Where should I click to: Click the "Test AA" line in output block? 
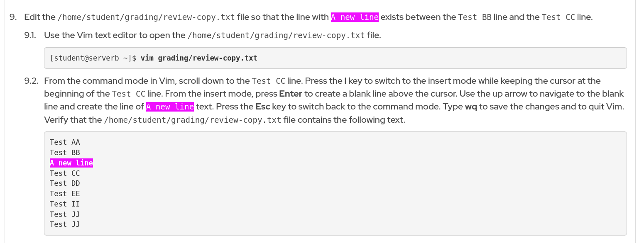coord(65,142)
